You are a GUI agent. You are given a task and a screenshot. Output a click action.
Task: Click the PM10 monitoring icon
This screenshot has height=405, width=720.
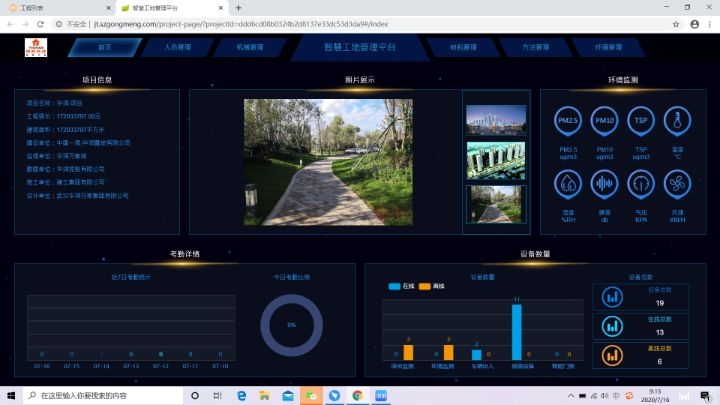pyautogui.click(x=604, y=121)
